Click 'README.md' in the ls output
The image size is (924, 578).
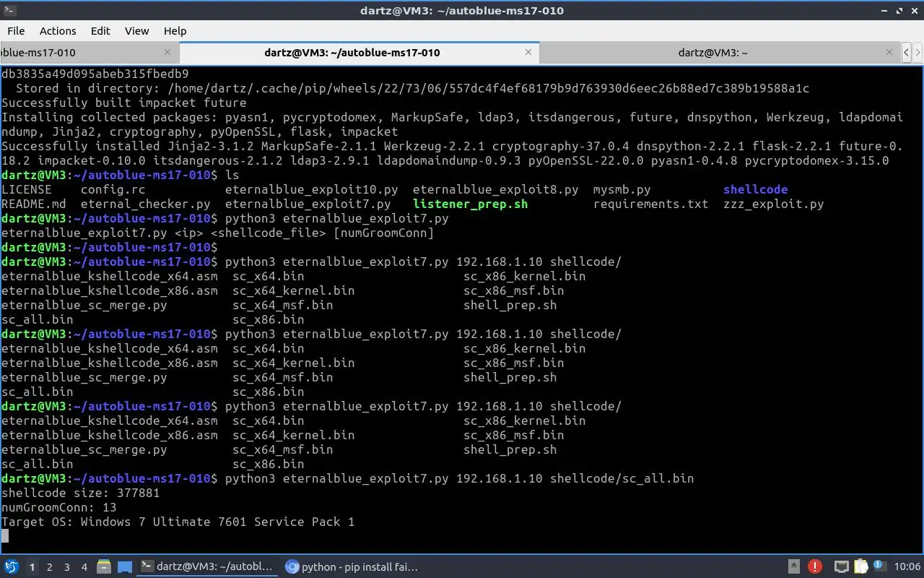click(x=33, y=204)
